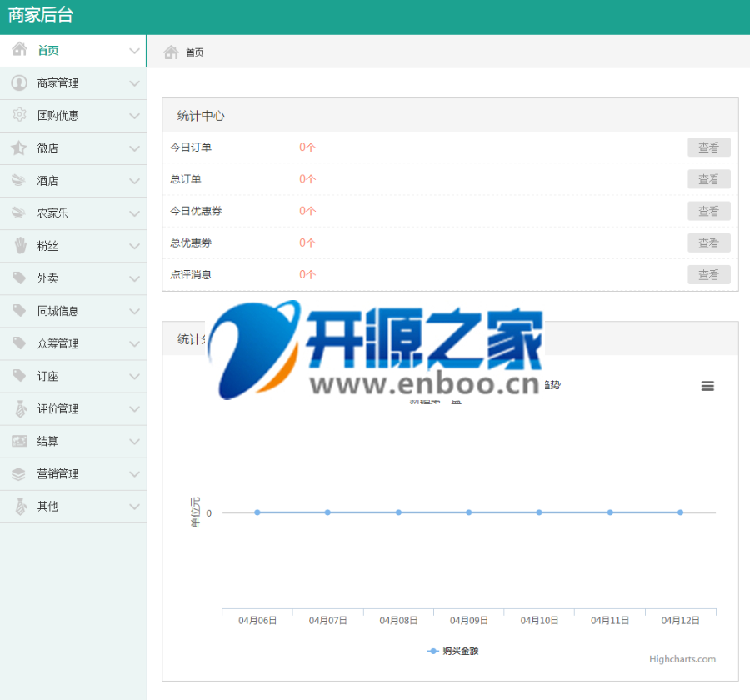Toggle 购买金额 legend series marker

432,651
